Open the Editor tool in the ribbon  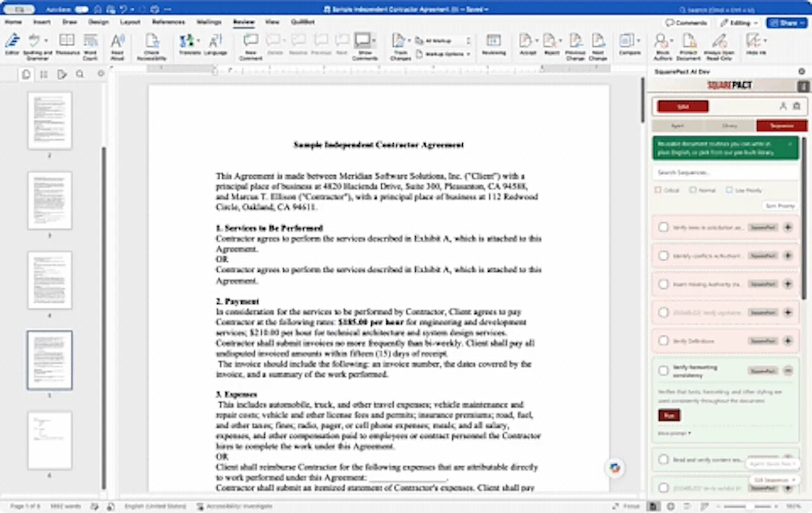12,44
